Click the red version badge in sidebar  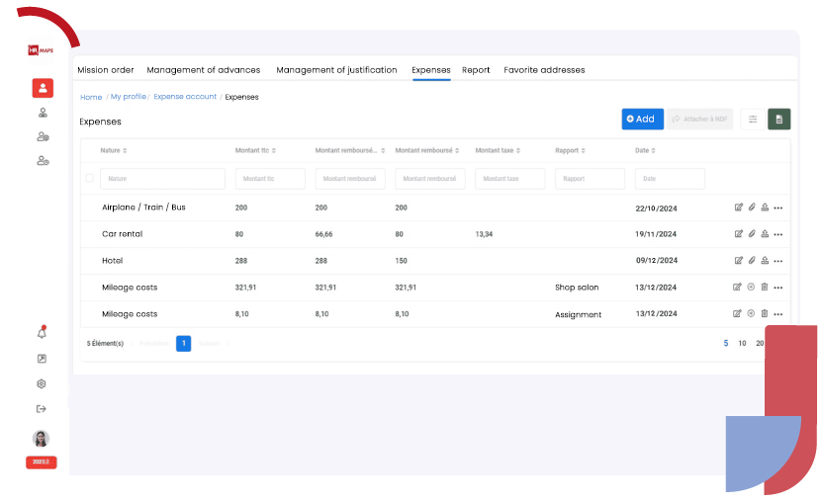point(41,462)
